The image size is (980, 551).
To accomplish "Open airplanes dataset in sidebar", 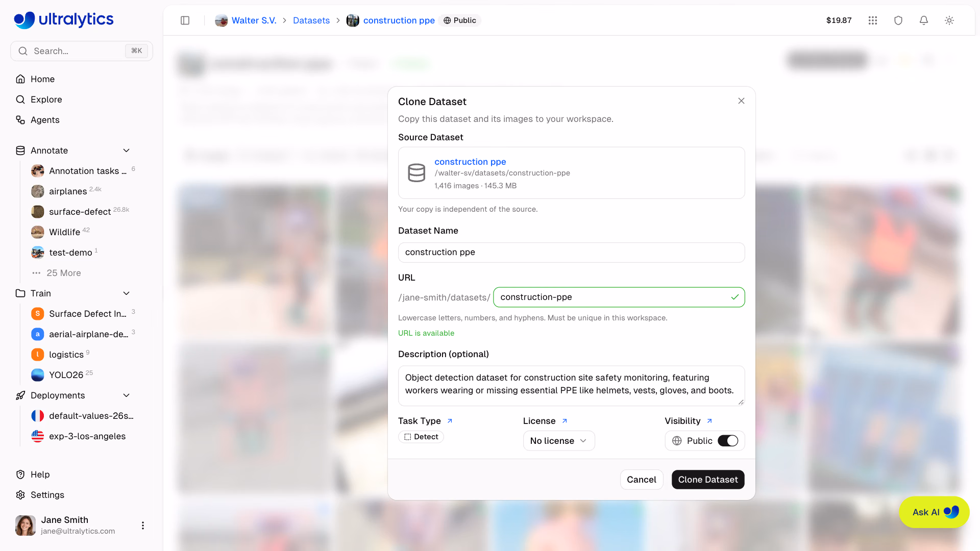I will pyautogui.click(x=68, y=191).
